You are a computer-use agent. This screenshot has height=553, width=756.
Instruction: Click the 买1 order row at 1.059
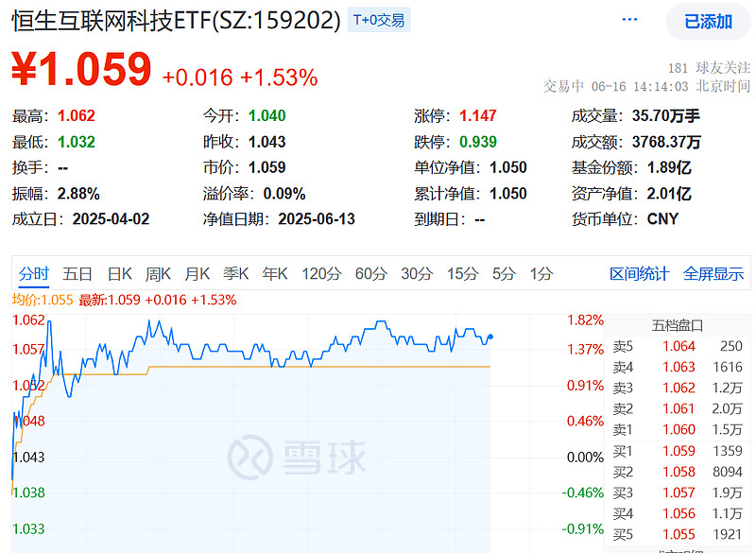[x=677, y=451]
